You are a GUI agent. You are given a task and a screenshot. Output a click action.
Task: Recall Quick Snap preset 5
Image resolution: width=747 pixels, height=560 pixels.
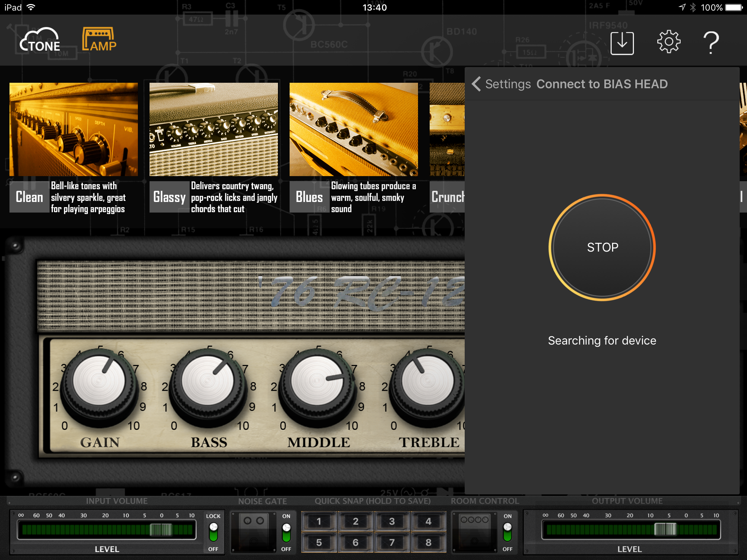[x=319, y=542]
